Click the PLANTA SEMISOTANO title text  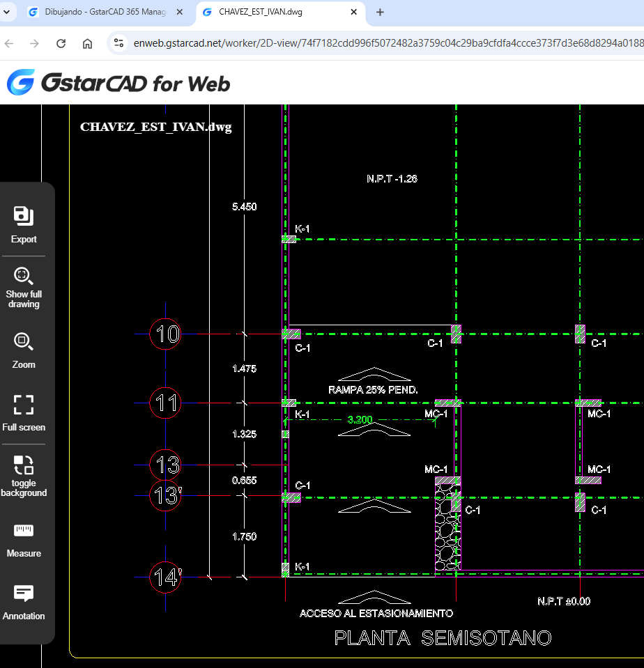pos(443,637)
